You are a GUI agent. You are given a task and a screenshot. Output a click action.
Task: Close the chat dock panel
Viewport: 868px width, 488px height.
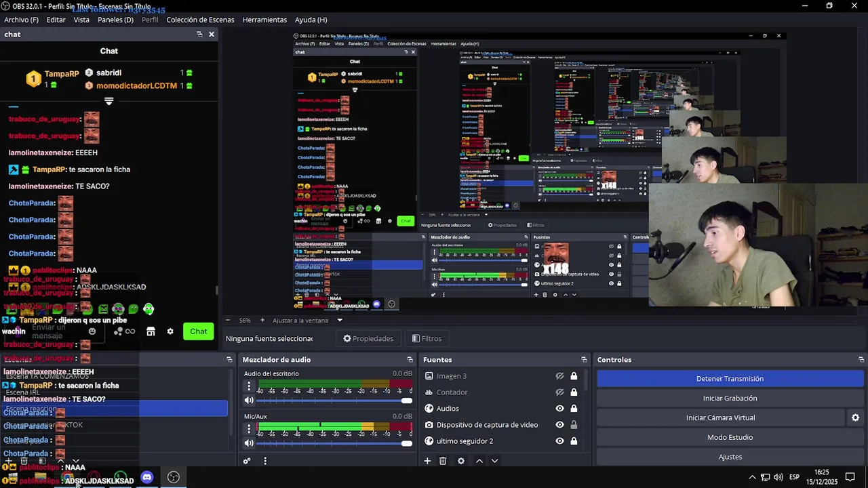[x=212, y=34]
